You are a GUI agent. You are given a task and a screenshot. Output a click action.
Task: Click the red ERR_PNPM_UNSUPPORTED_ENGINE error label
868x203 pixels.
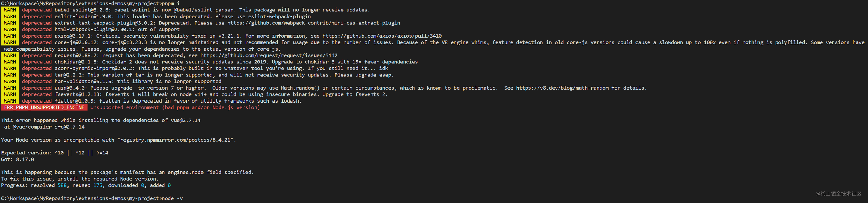tap(44, 107)
